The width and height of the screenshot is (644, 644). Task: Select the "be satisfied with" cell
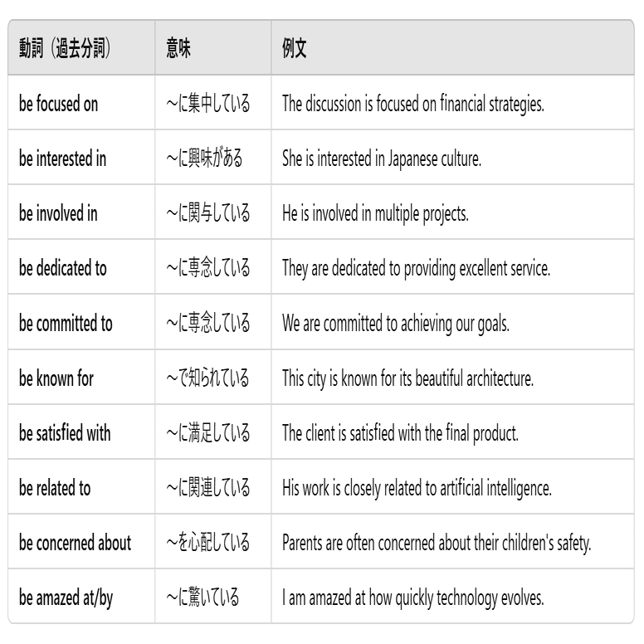click(65, 432)
